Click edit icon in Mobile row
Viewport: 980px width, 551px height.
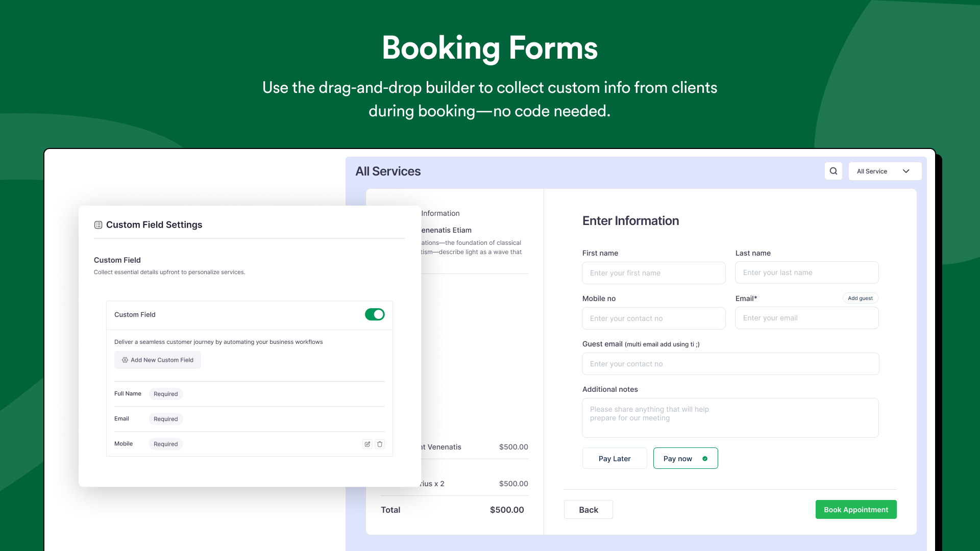point(367,444)
